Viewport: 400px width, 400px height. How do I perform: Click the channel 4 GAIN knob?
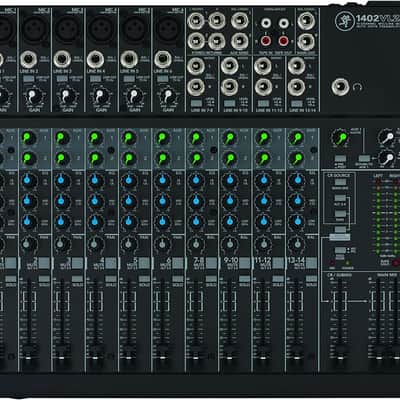point(100,97)
